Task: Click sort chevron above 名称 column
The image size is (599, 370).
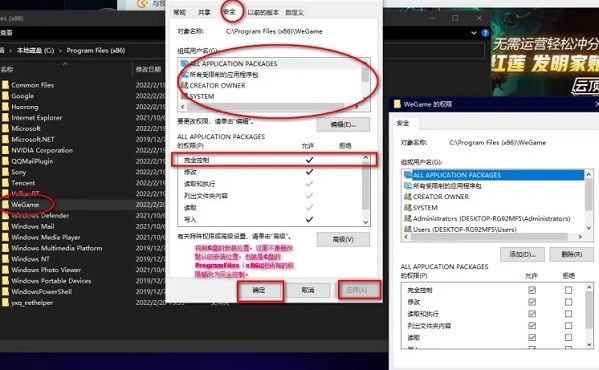Action: coord(65,64)
